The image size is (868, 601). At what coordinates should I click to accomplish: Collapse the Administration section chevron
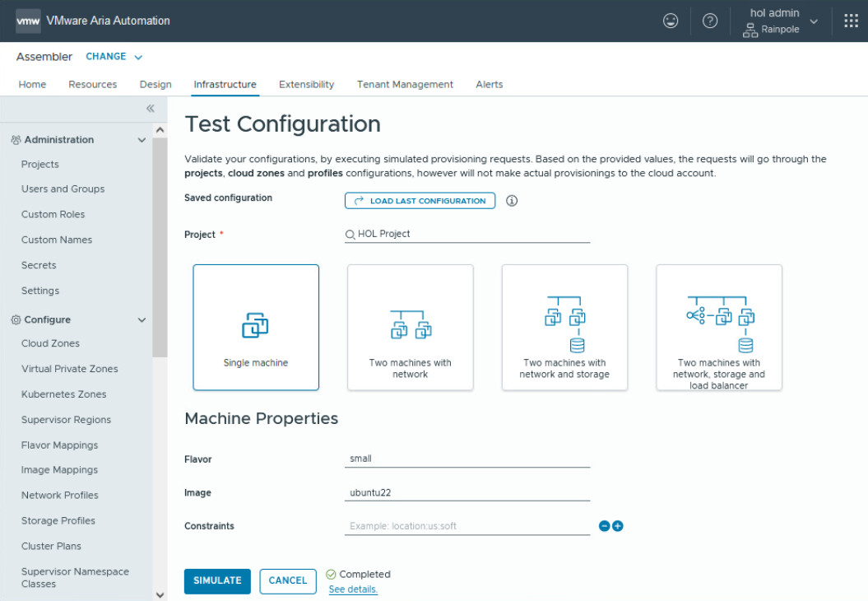[x=142, y=140]
